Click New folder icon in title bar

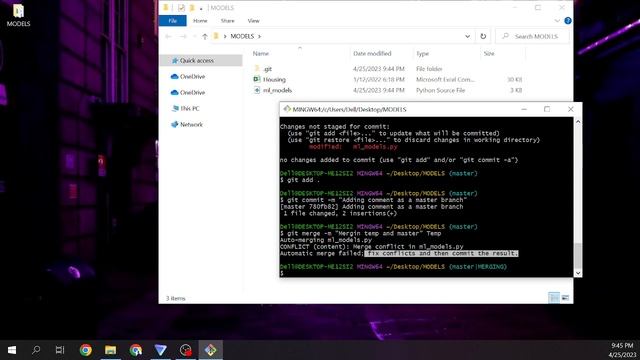coord(192,8)
